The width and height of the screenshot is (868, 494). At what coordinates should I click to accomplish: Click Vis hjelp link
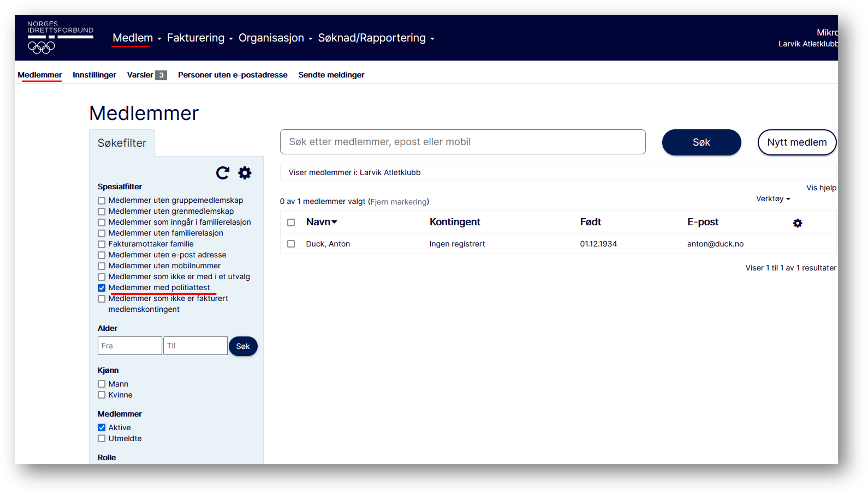coord(821,188)
